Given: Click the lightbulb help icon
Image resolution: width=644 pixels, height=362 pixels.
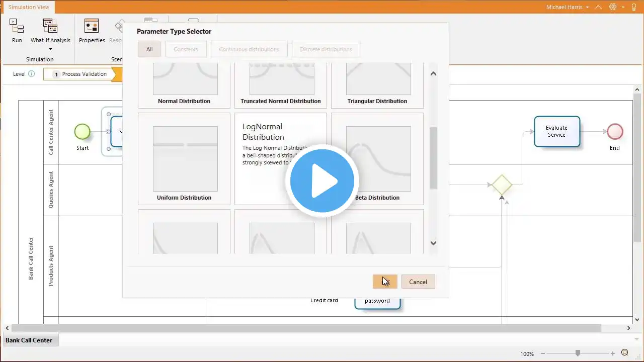Looking at the screenshot, I should point(634,7).
